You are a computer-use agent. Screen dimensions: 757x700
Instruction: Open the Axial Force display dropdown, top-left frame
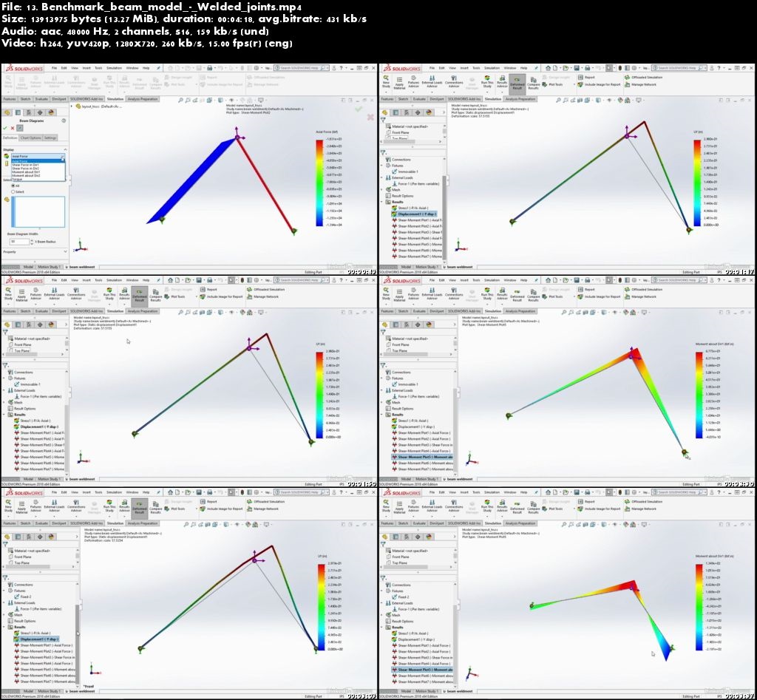click(x=38, y=157)
